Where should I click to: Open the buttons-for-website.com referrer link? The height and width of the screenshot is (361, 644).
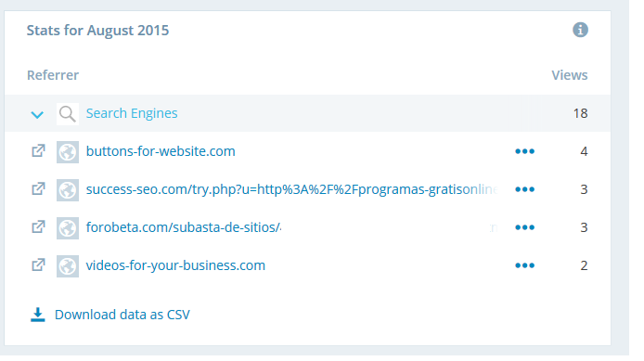pos(161,151)
